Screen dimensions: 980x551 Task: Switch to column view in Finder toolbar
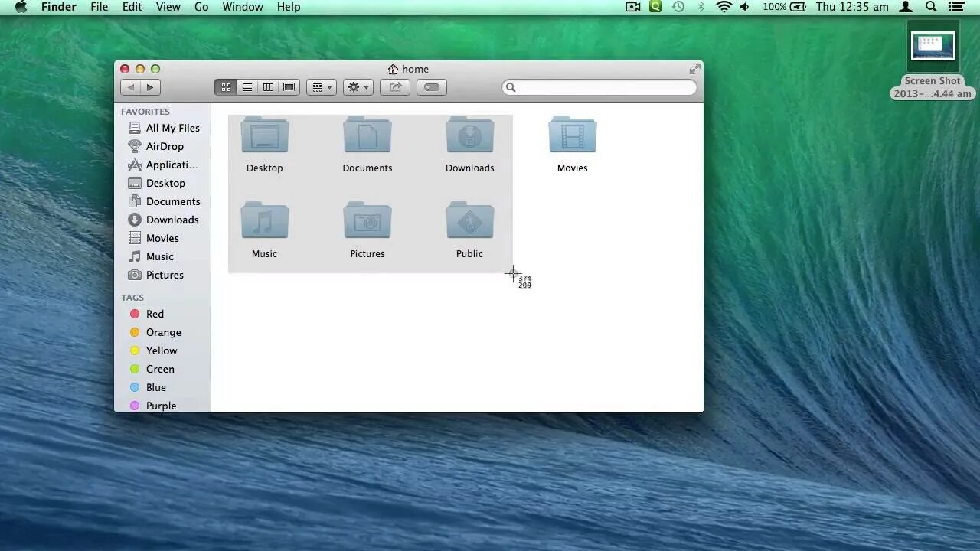[x=268, y=87]
